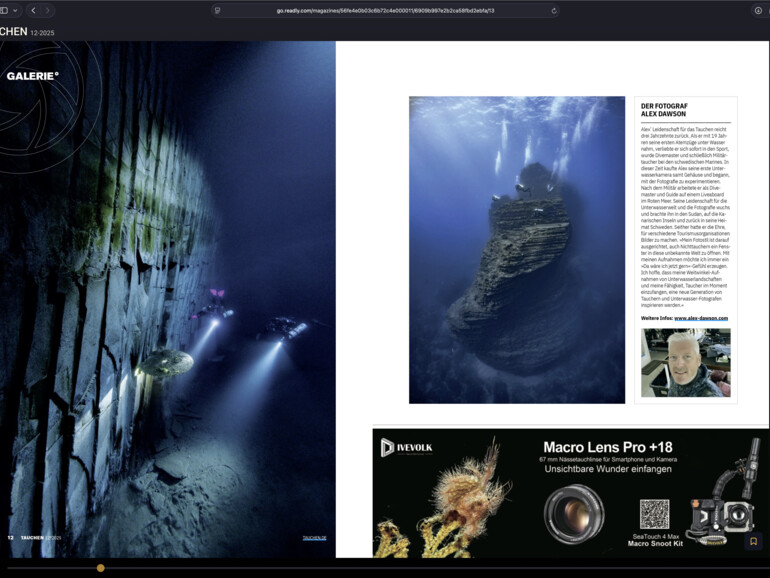Click the QR code in the ad
Image resolution: width=770 pixels, height=578 pixels.
(x=654, y=514)
